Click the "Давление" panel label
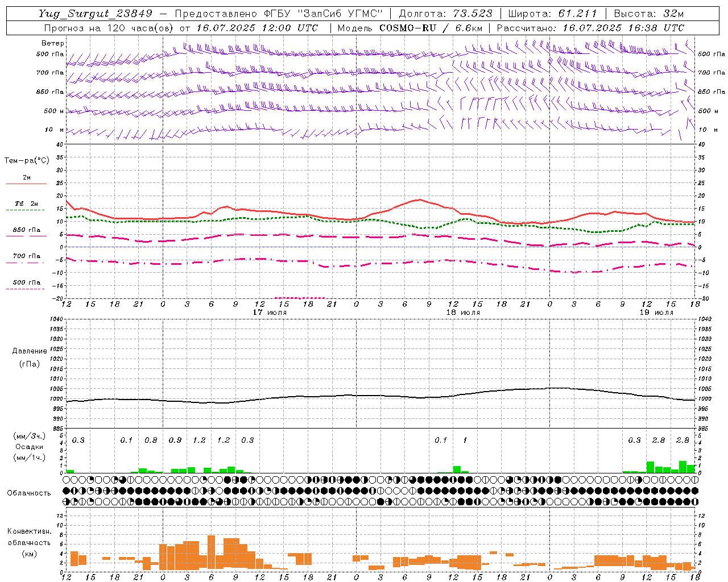The height and width of the screenshot is (582, 728). tap(30, 351)
